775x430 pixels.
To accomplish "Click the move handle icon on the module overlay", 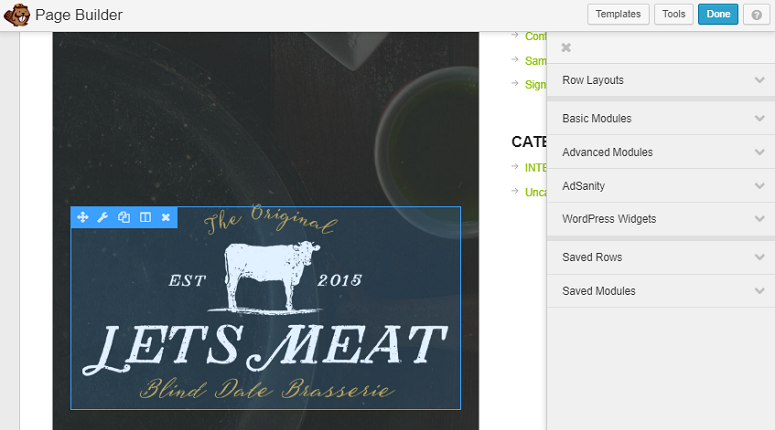I will 83,217.
